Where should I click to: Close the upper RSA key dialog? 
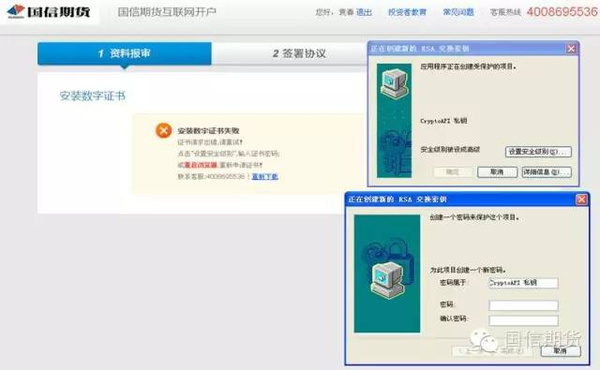[571, 49]
